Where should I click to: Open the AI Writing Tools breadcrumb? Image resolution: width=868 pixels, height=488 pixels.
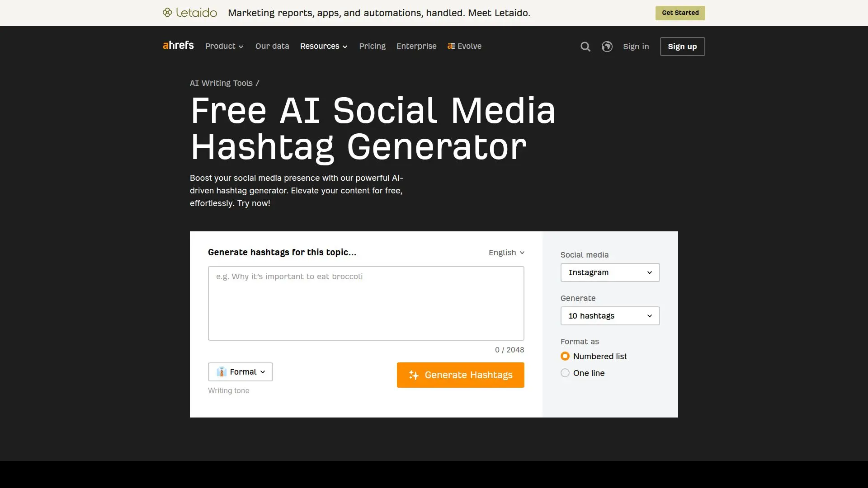(221, 83)
